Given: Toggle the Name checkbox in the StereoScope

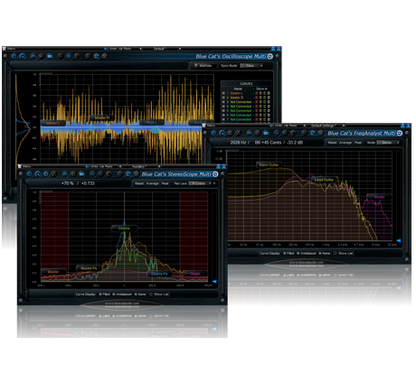Looking at the screenshot, I should pos(136,294).
